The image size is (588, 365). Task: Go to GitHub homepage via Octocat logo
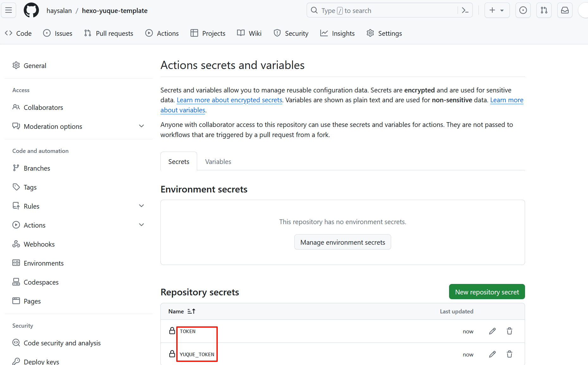(x=31, y=10)
